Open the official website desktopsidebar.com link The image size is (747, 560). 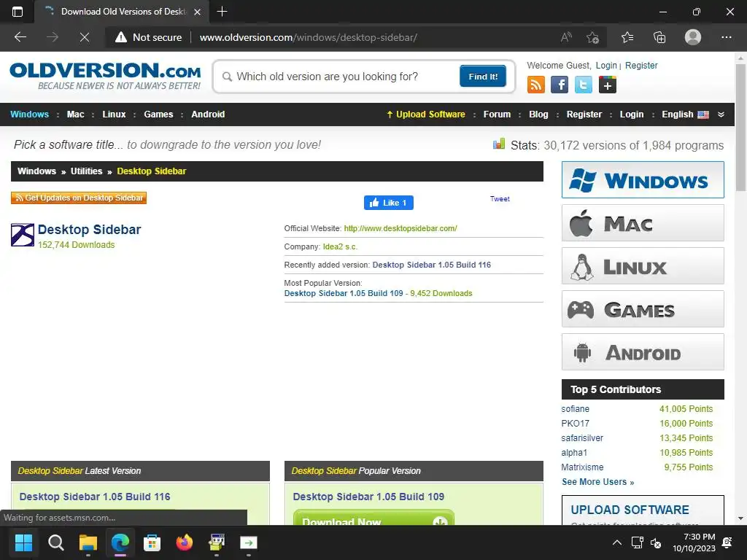(x=400, y=228)
